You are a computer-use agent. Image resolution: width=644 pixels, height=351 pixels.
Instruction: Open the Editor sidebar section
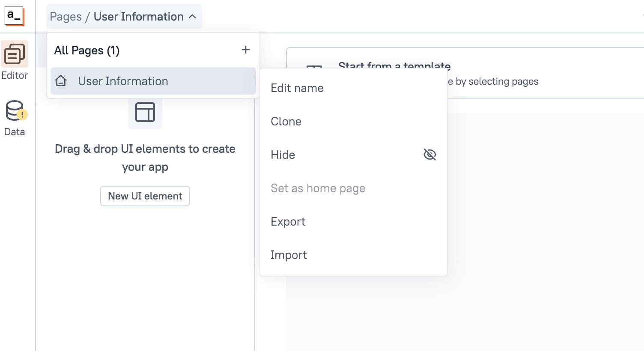click(x=15, y=61)
